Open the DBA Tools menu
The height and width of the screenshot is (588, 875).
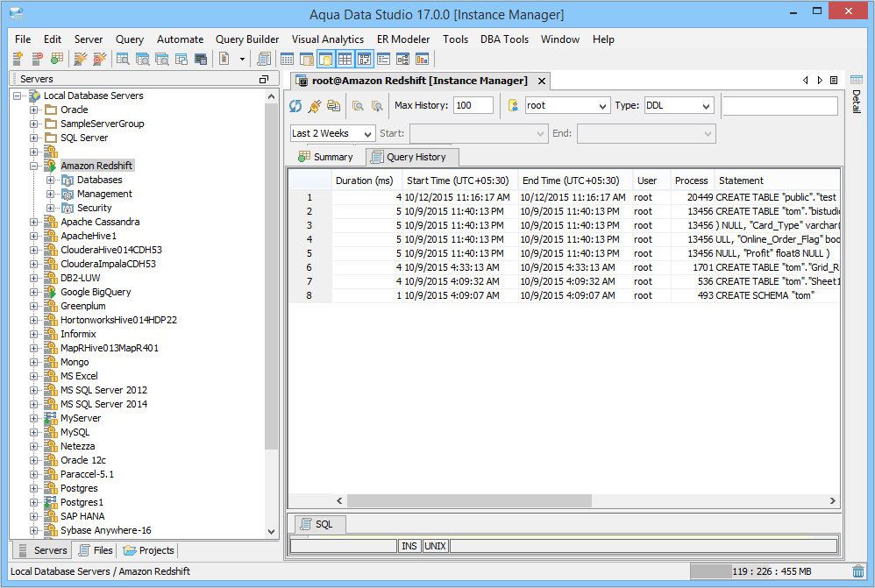coord(504,39)
